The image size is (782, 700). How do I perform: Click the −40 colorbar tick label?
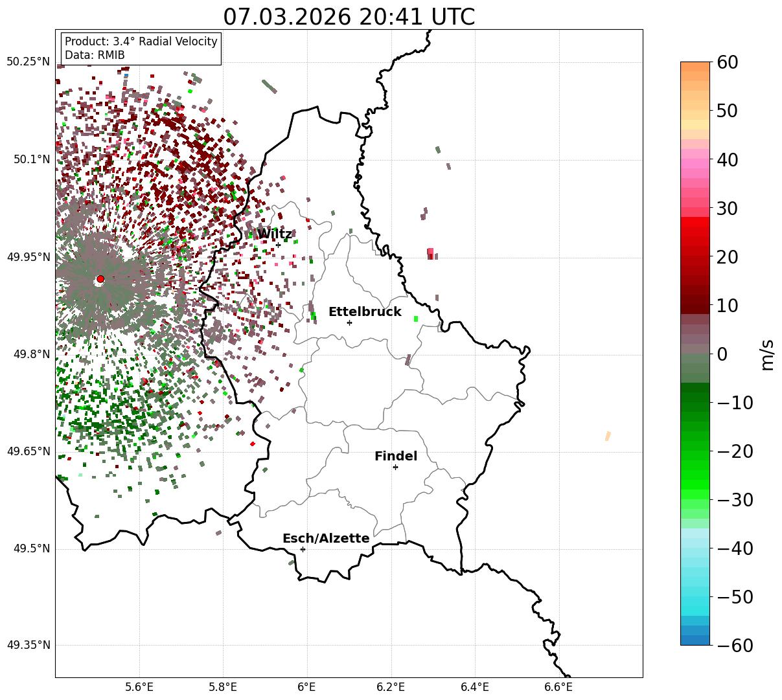click(735, 548)
